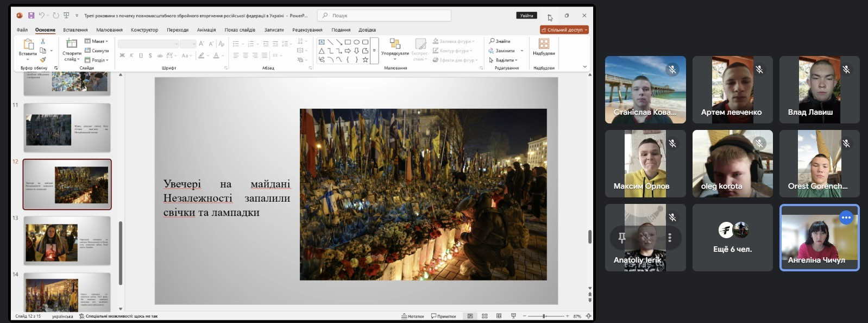This screenshot has width=868, height=323.
Task: Click the pin icon on Anatoliy Ierik tile
Action: coord(622,238)
